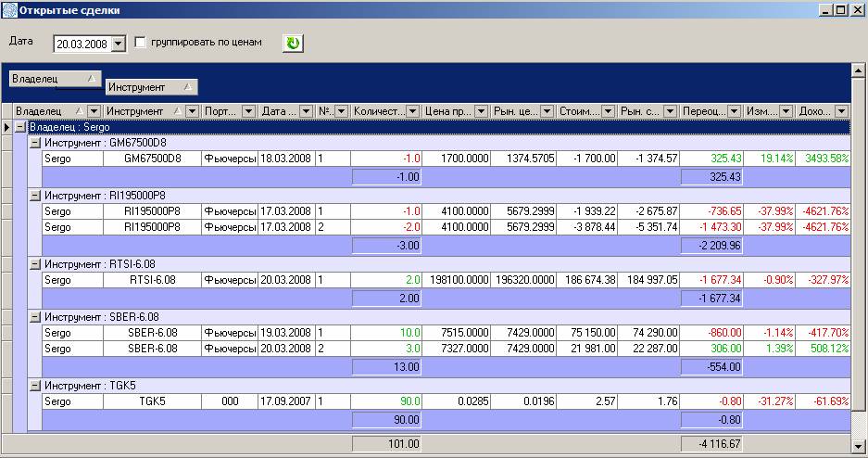Viewport: 868px width, 458px height.
Task: Select the -736.65 revaluation cell
Action: click(x=711, y=211)
